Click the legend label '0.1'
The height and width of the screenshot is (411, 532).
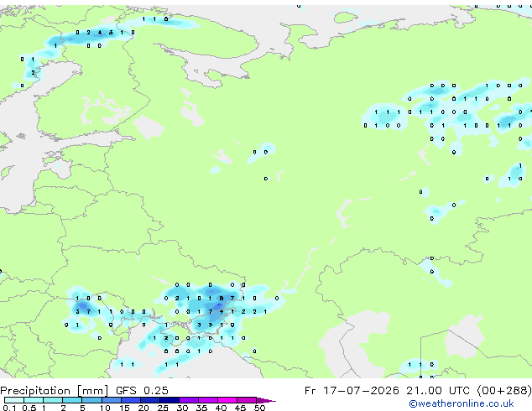[9, 408]
